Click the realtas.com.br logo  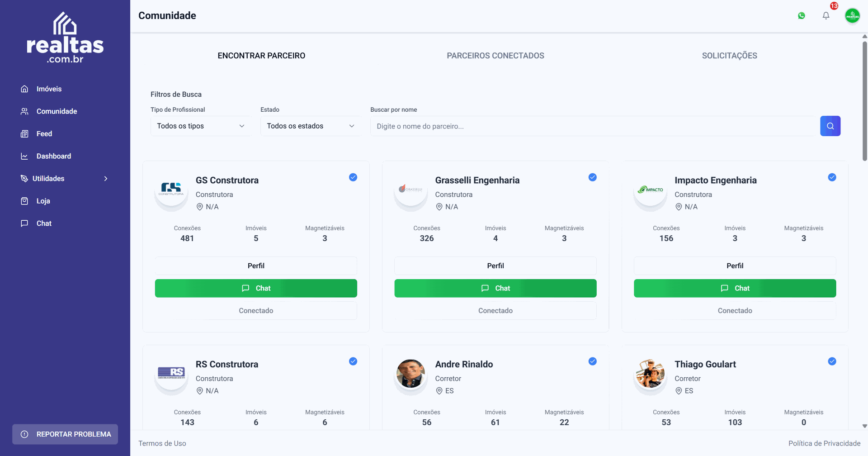point(65,38)
